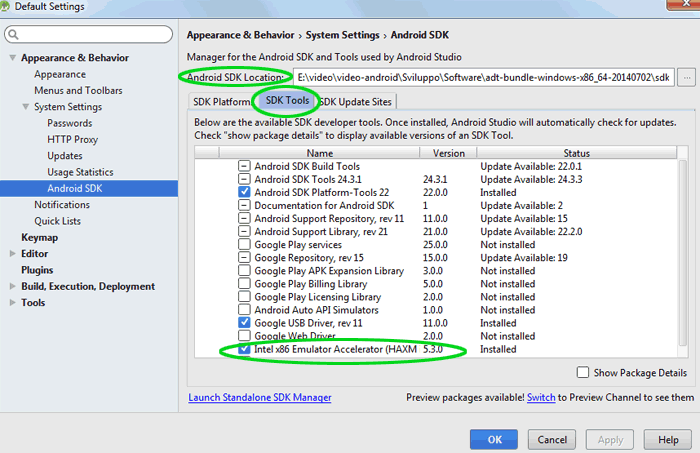This screenshot has height=453, width=700.
Task: Select Passwords in System Settings
Action: 70,123
